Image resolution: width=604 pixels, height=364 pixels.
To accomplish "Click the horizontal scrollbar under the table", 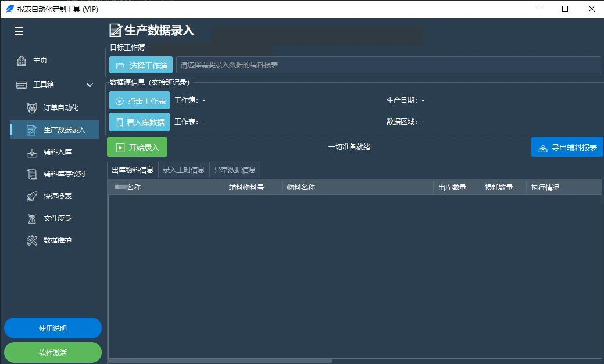I will coord(220,361).
